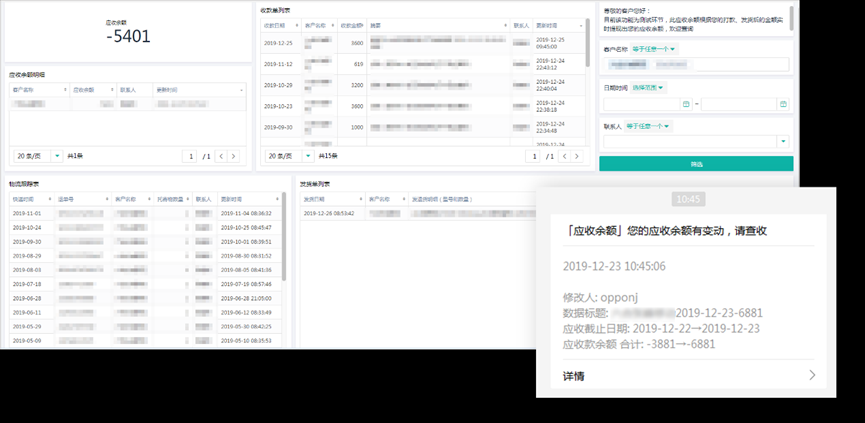The image size is (865, 423).
Task: Open the 客户名称 condition dropdown 等于任意一个
Action: (653, 49)
